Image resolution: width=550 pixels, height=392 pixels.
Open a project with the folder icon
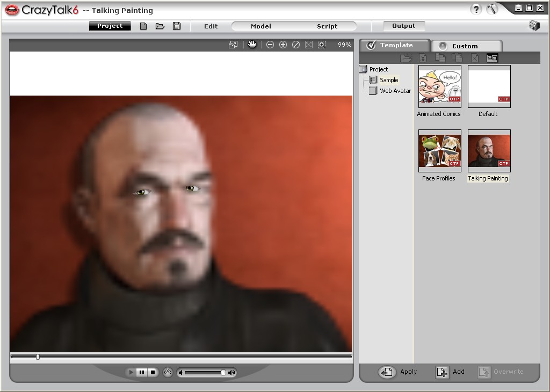[x=160, y=26]
